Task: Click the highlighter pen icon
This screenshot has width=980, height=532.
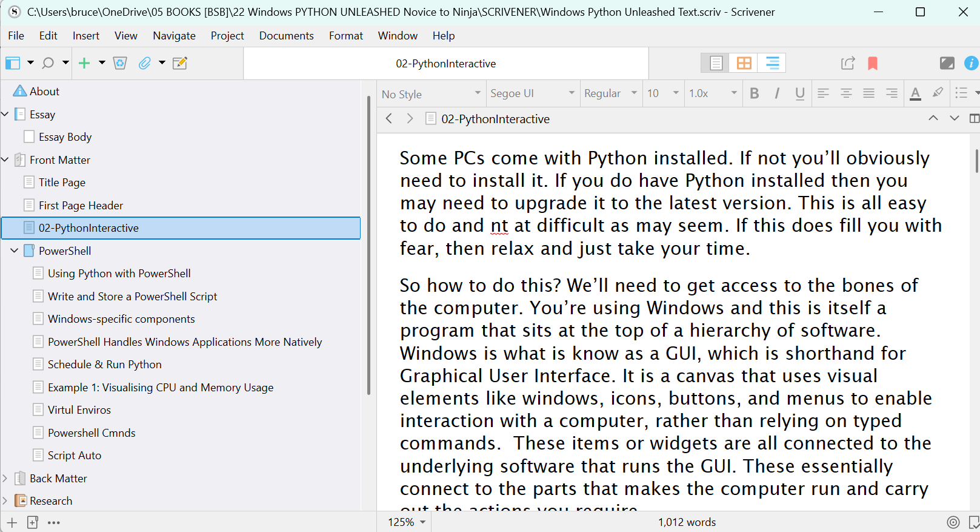Action: (x=938, y=93)
